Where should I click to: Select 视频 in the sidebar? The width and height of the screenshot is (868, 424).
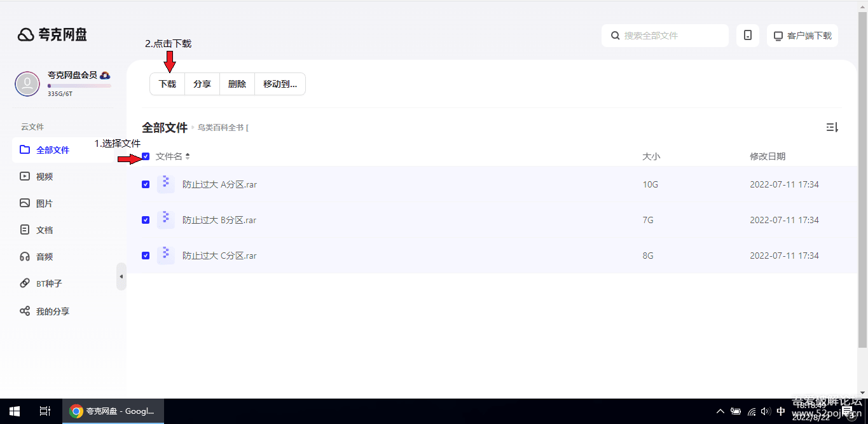coord(44,177)
